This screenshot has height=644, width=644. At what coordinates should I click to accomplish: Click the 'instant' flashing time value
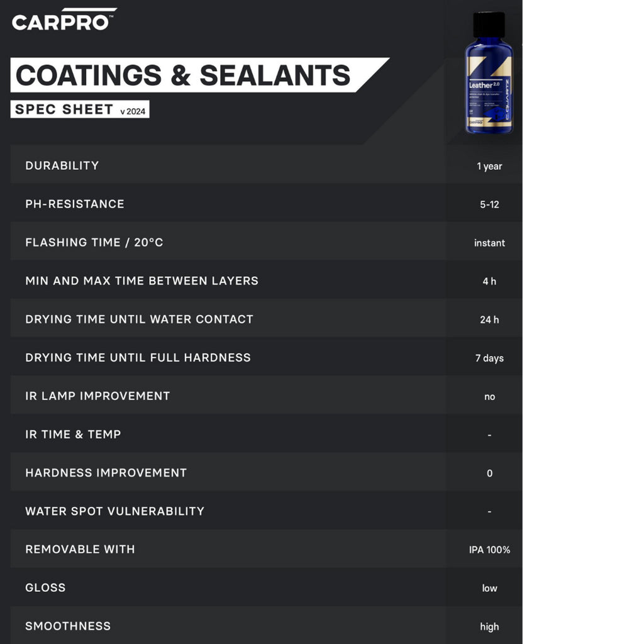click(x=489, y=243)
